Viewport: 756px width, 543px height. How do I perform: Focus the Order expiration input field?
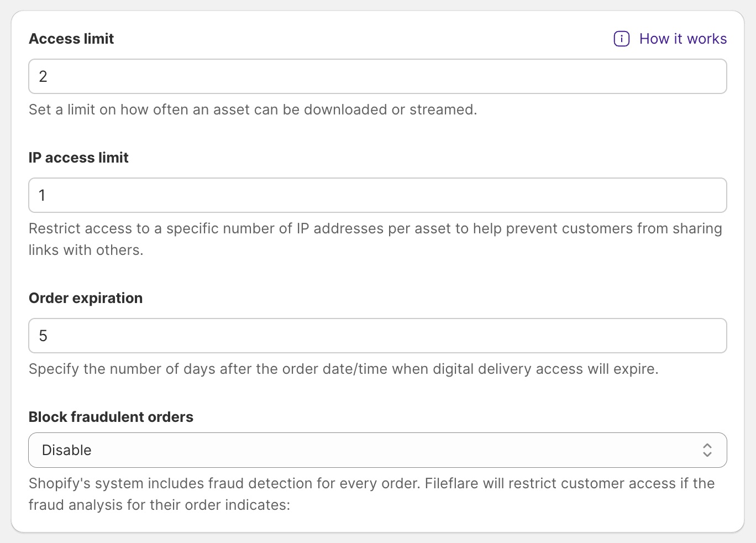pyautogui.click(x=377, y=336)
